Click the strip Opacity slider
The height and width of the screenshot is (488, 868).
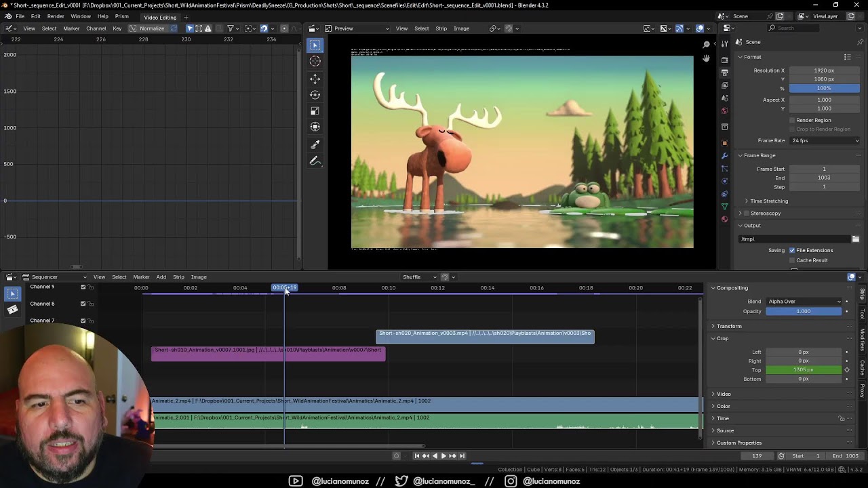804,311
